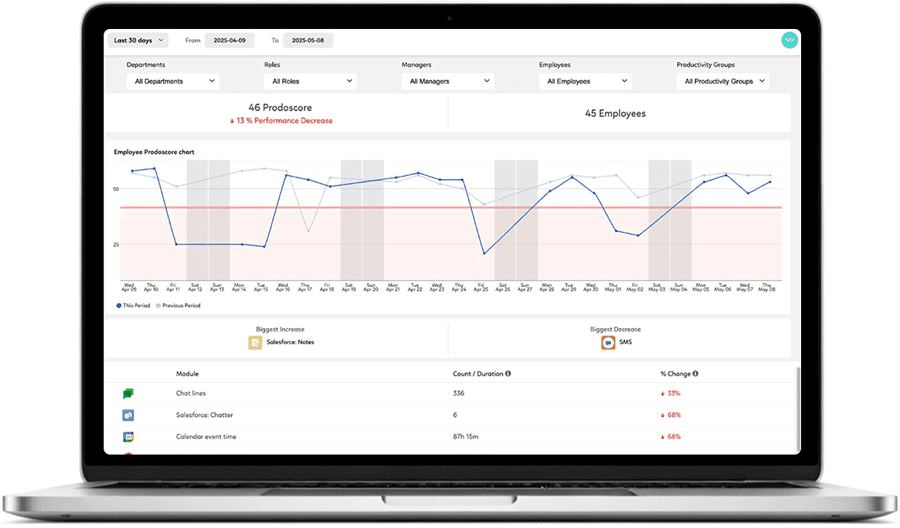This screenshot has width=900, height=528.
Task: Click the Thu May 08 x-axis label
Action: tap(767, 288)
